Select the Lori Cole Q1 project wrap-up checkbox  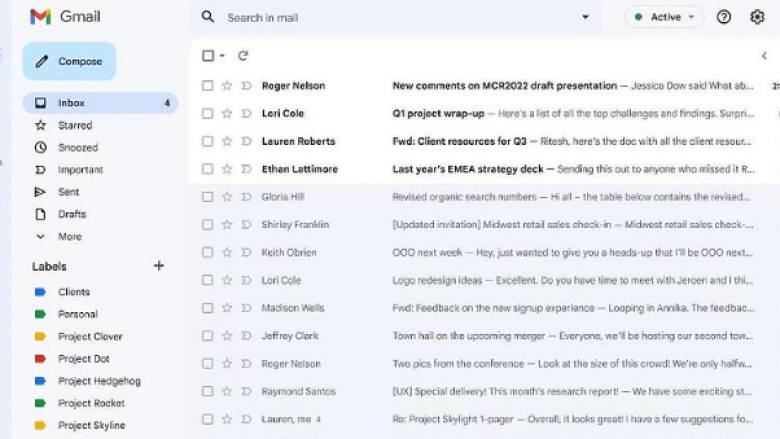208,114
